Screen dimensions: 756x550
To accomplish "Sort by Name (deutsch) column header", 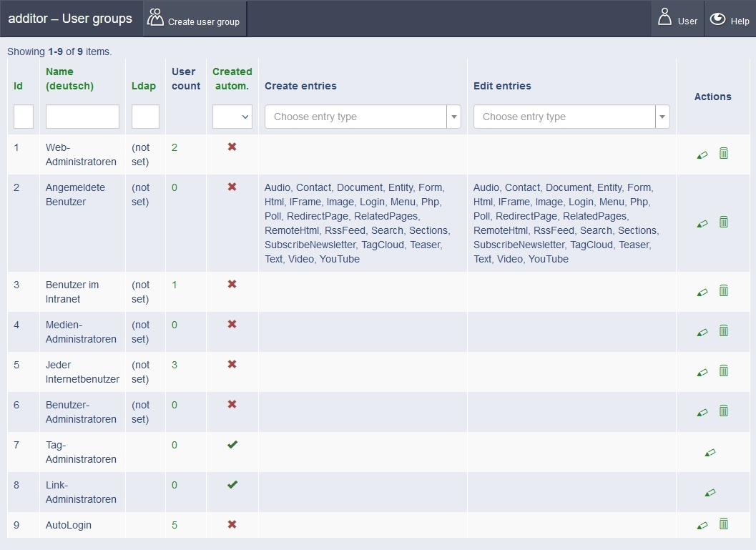I will pos(69,79).
